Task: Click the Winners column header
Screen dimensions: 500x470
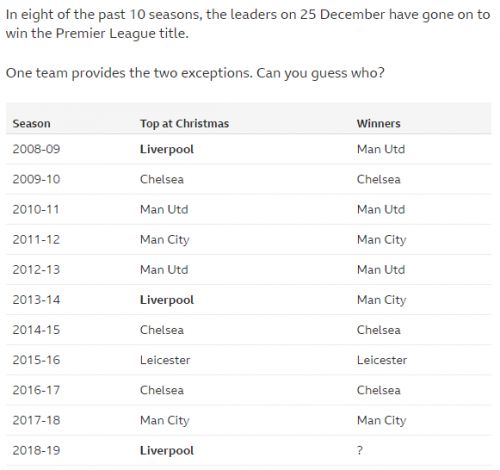Action: [378, 123]
